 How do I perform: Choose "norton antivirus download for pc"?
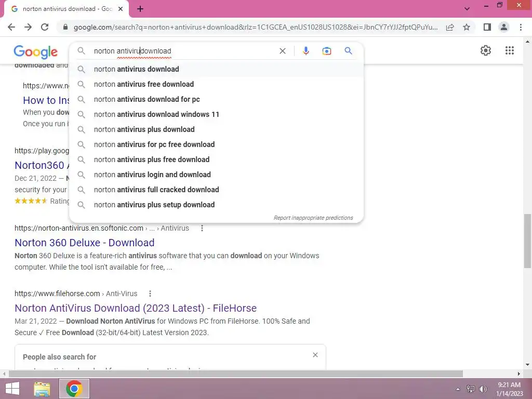pyautogui.click(x=217, y=99)
